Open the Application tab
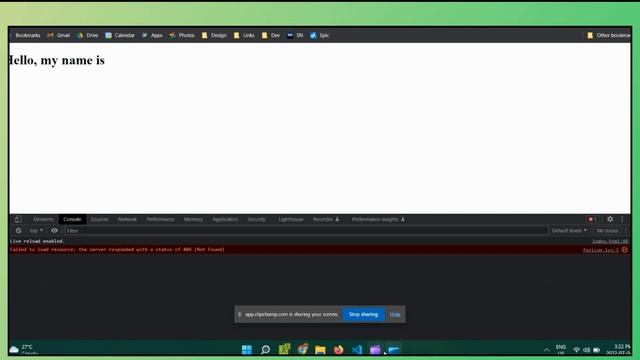The width and height of the screenshot is (640, 360). [x=225, y=219]
